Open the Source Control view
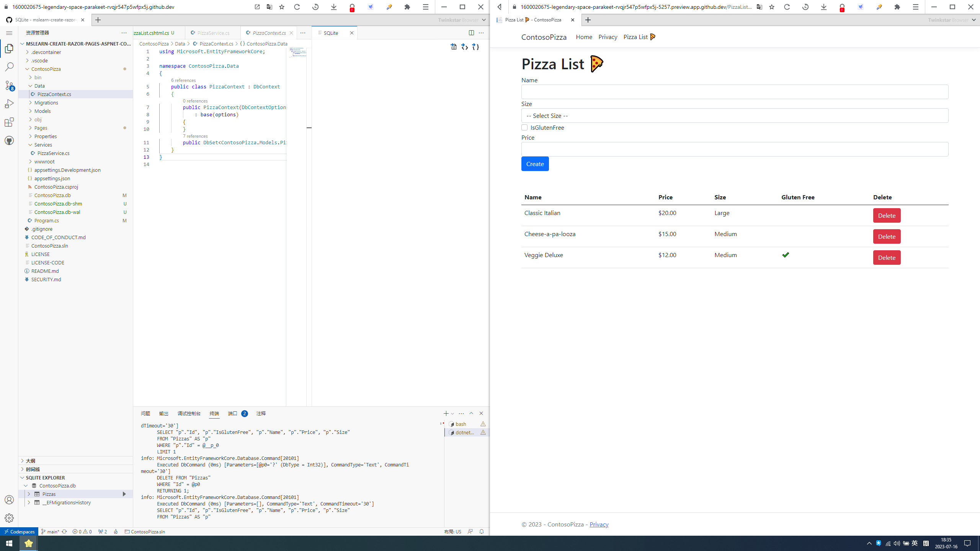This screenshot has width=980, height=551. click(9, 85)
